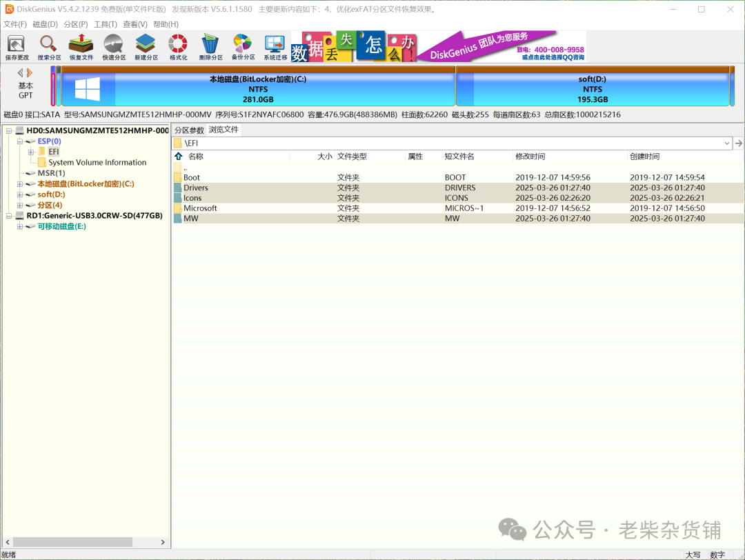
Task: Click the tree panel horizontal scrollbar thumb
Action: (x=72, y=542)
